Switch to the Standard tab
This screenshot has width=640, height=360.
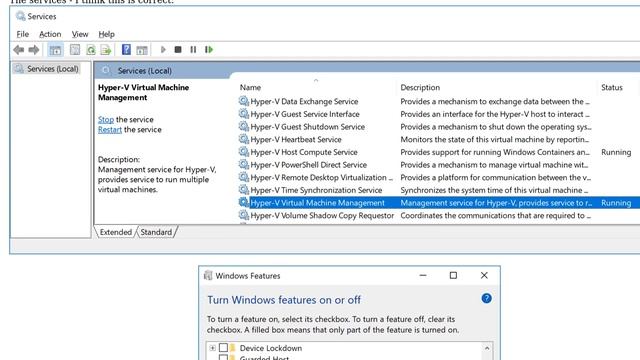coord(156,232)
